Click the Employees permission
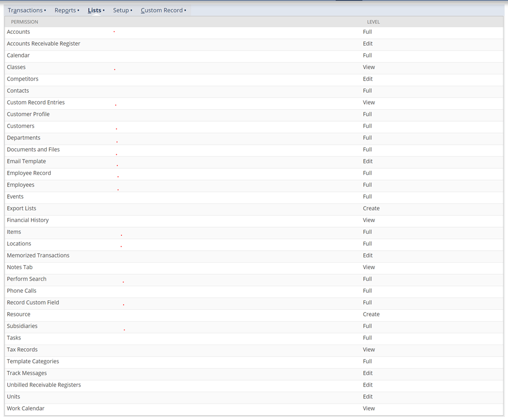This screenshot has height=420, width=508. pos(21,185)
